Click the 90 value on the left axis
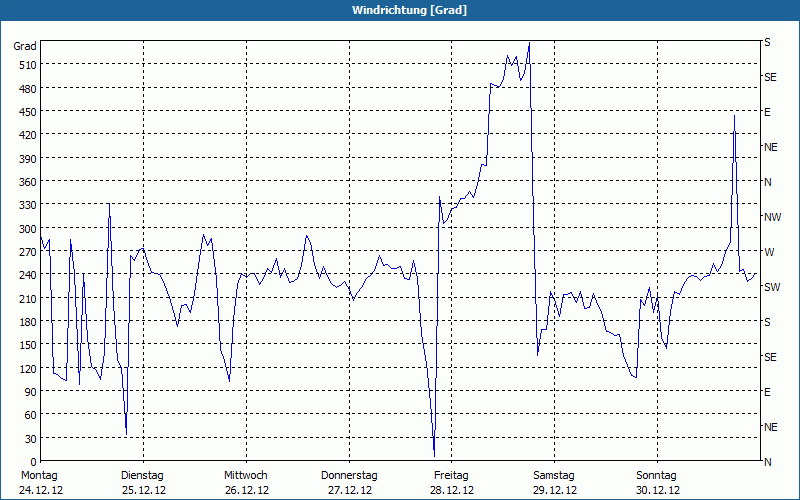 [x=31, y=392]
